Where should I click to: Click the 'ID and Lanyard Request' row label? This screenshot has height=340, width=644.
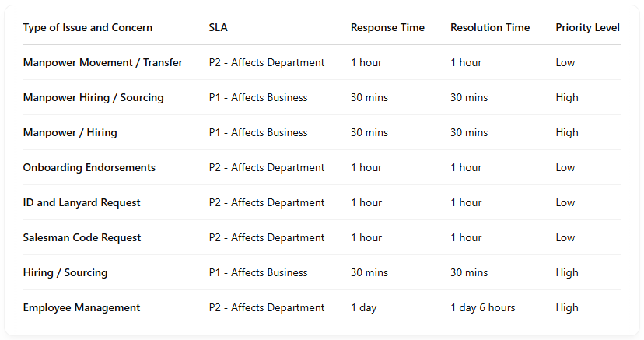pyautogui.click(x=82, y=203)
